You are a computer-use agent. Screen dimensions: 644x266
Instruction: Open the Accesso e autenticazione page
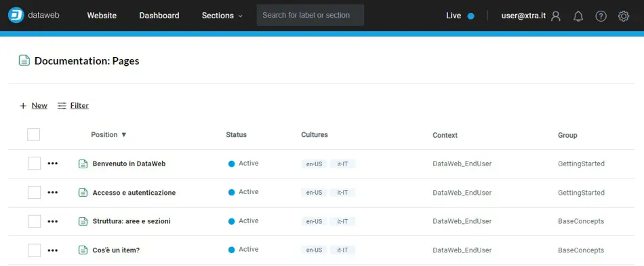pos(134,193)
